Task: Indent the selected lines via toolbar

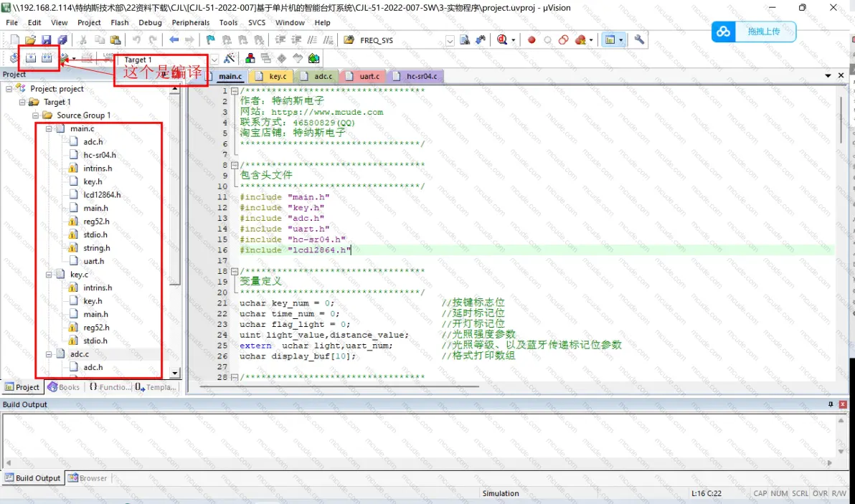Action: click(280, 39)
